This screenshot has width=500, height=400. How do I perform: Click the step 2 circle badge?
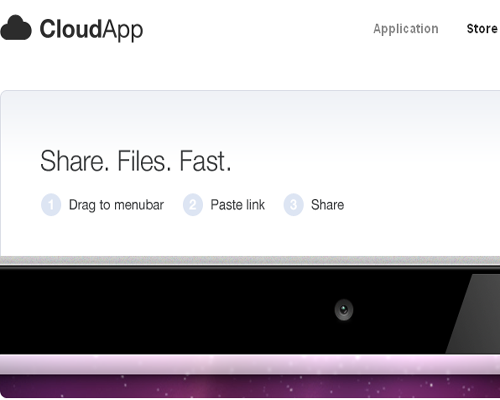[193, 205]
